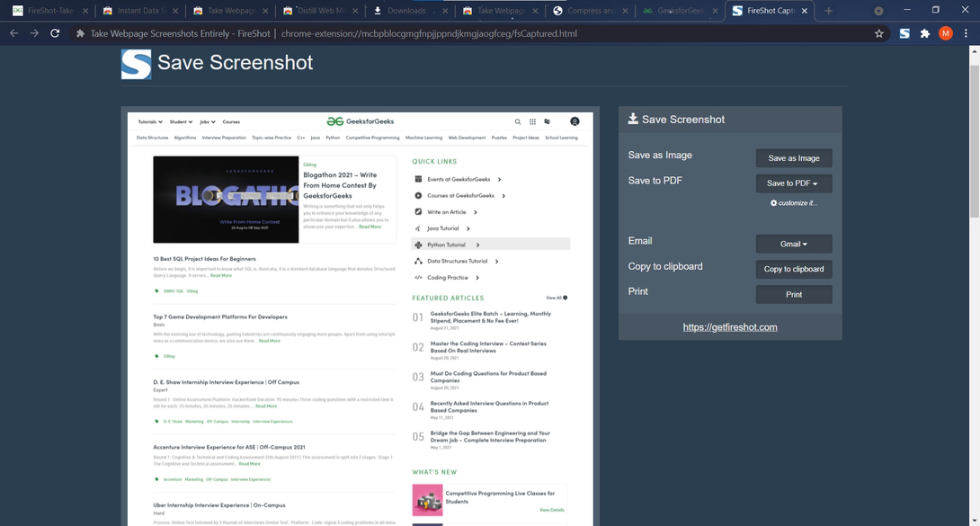Click Competitive Programming Live Classes thumbnail

point(427,500)
